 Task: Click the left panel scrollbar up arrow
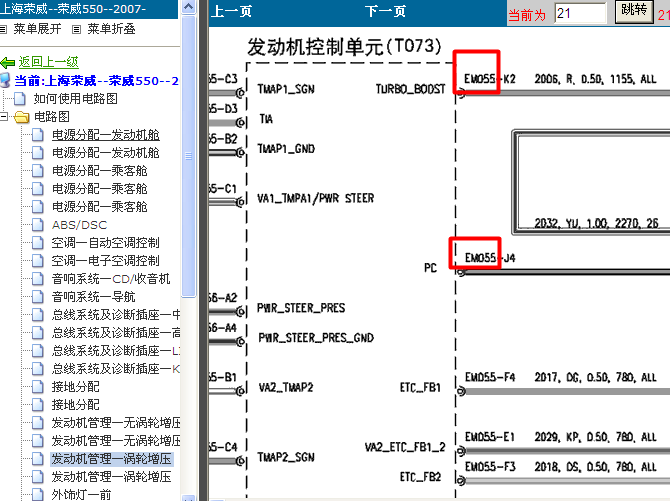pos(188,7)
